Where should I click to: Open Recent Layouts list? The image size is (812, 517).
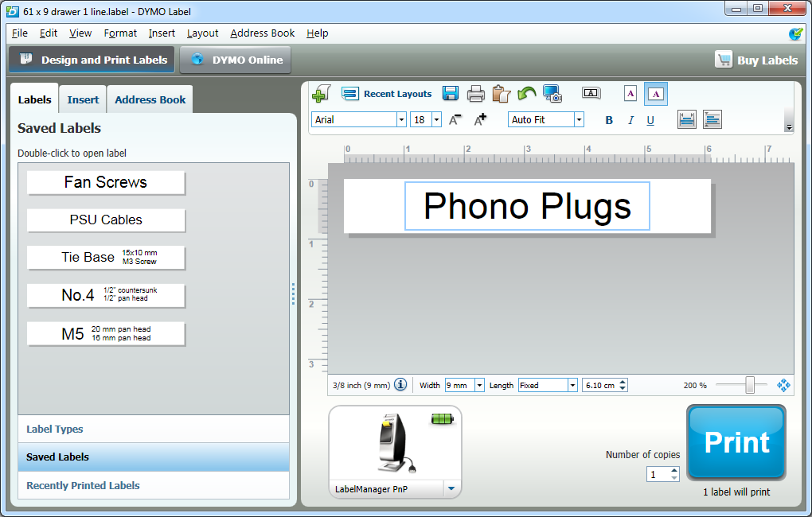386,94
